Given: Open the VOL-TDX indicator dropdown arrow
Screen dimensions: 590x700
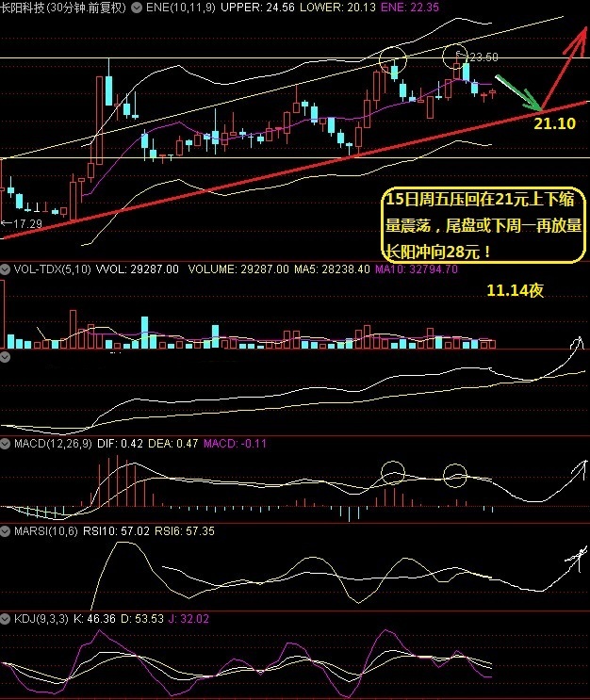Looking at the screenshot, I should [x=5, y=269].
